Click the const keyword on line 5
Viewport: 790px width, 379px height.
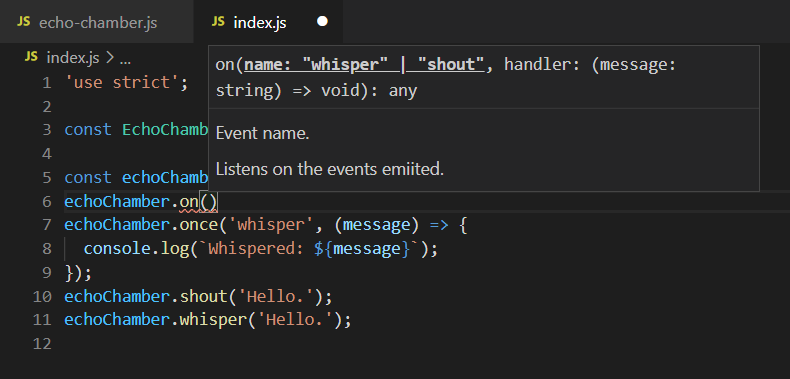88,177
